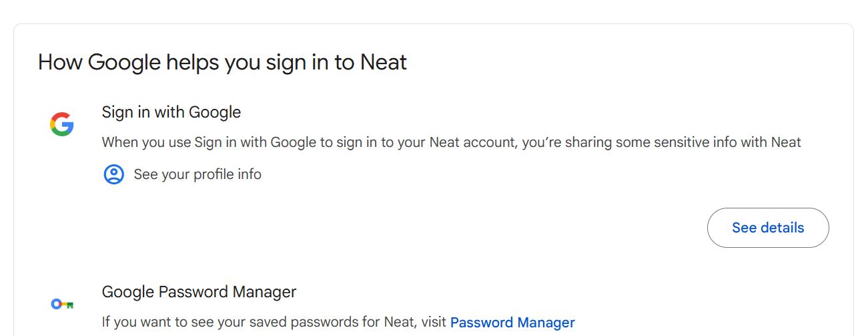Screen dimensions: 868x336
Task: Click the 'See your profile info' label
Action: click(197, 174)
